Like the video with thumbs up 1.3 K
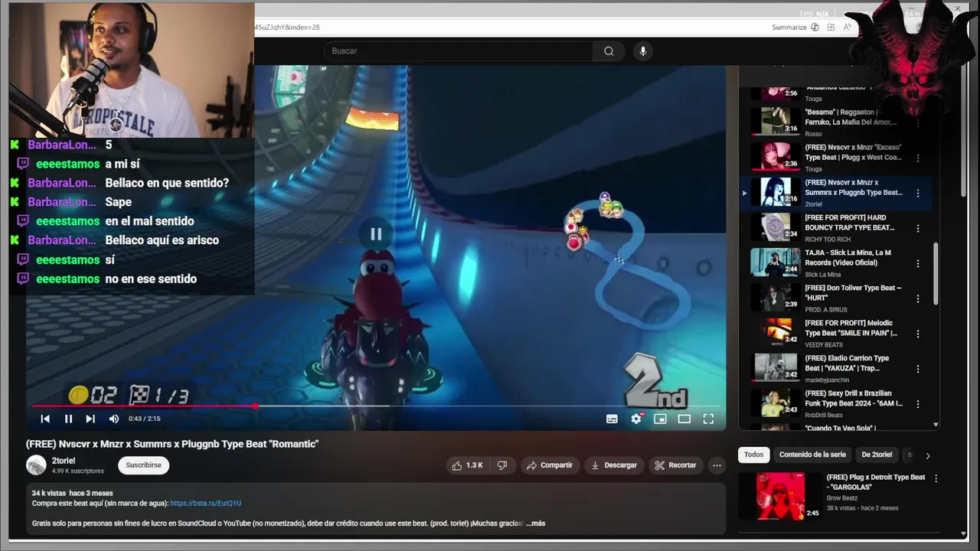Screen dimensions: 980x551 point(467,465)
